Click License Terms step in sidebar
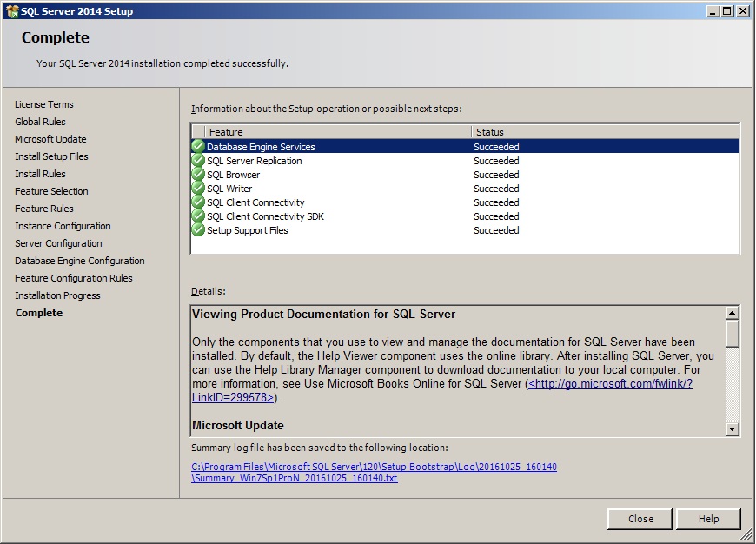The width and height of the screenshot is (756, 544). coord(43,104)
